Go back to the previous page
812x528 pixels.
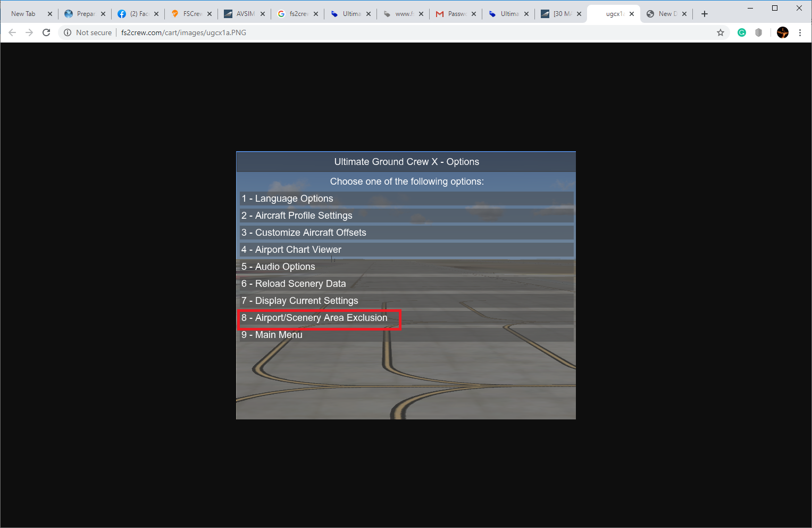12,32
